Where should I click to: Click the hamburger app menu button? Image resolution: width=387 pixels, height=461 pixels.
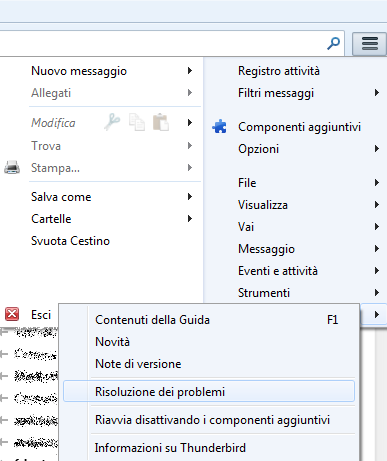pos(369,44)
